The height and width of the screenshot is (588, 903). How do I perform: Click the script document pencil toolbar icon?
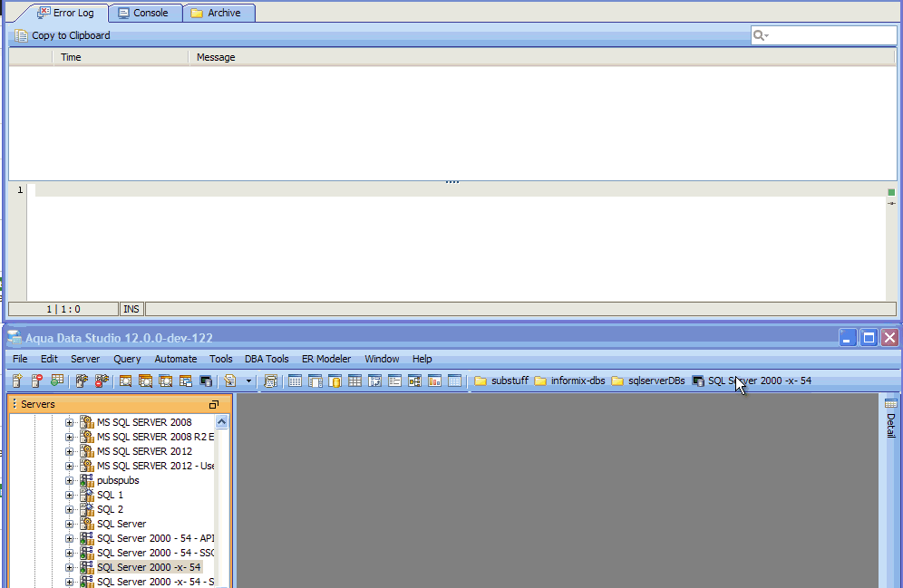230,381
